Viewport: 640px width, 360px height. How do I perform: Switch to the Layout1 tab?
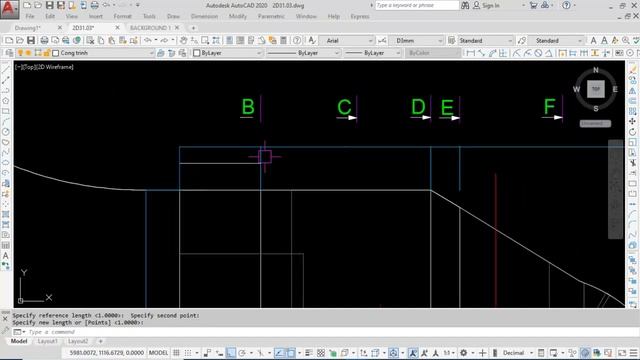pos(47,341)
